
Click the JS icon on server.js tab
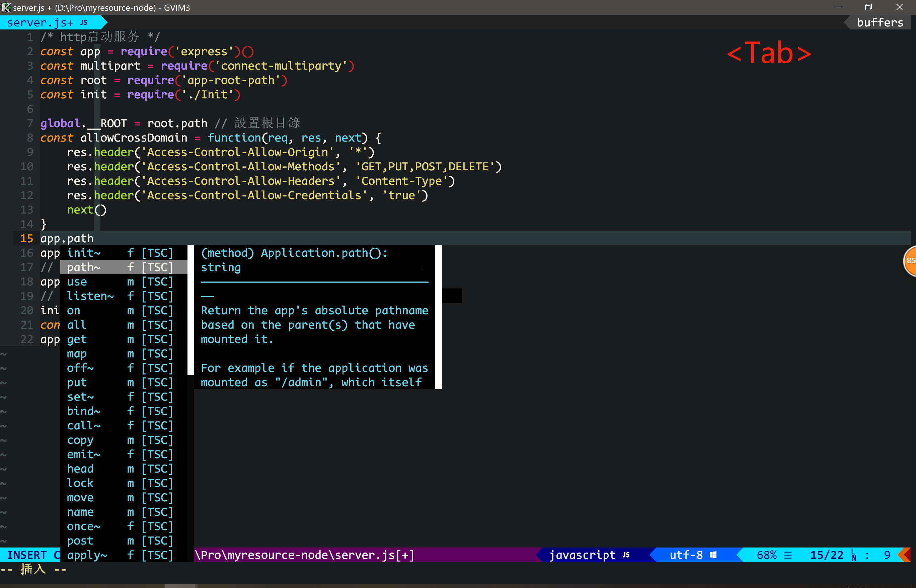(x=84, y=22)
